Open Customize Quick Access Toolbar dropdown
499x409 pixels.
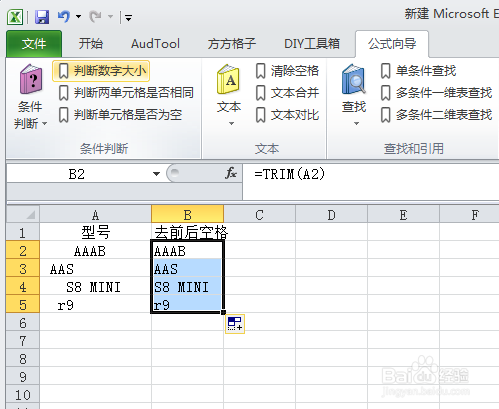(129, 17)
